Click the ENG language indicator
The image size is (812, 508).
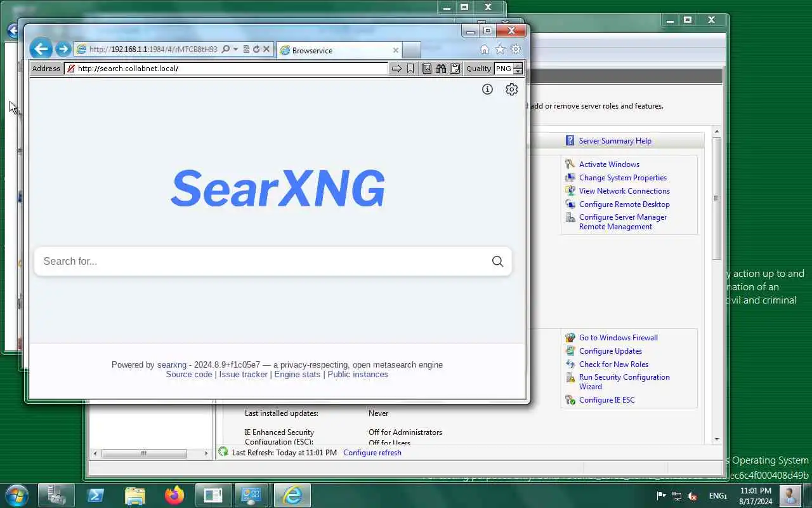tap(717, 496)
